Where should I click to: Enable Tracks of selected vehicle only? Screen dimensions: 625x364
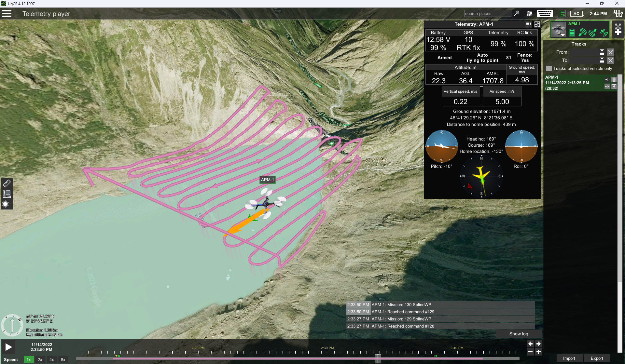pos(549,69)
